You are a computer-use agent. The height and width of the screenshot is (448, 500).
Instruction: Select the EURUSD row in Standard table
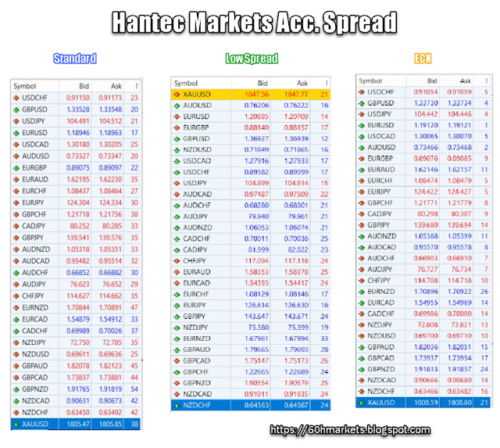[76, 133]
